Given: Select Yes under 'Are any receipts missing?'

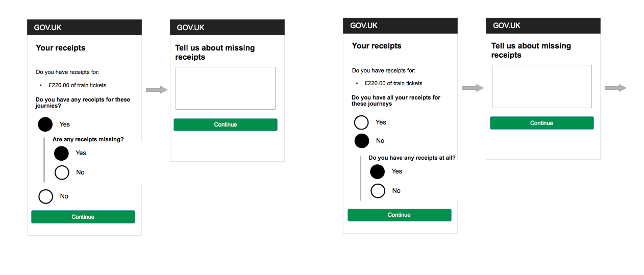Looking at the screenshot, I should (x=62, y=153).
